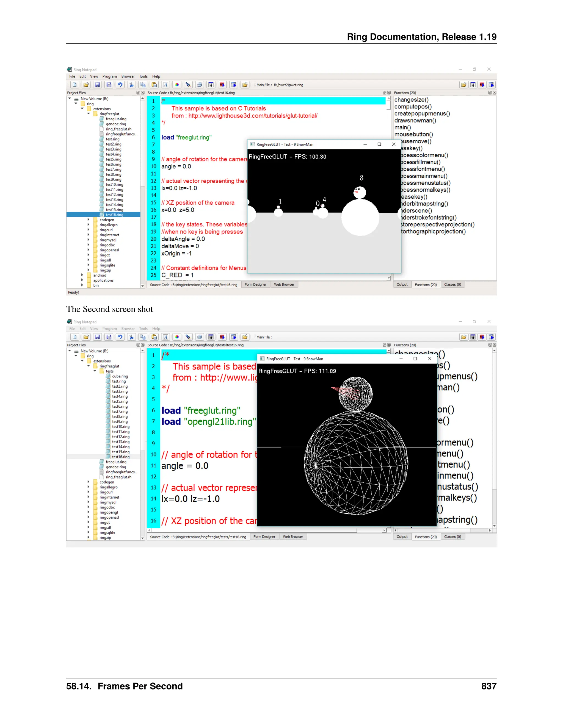Image resolution: width=563 pixels, height=728 pixels.
Task: Float the Functions (20) panel in upper window
Action: pyautogui.click(x=490, y=93)
